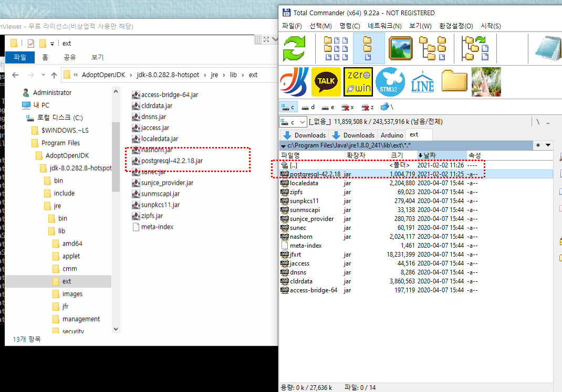The height and width of the screenshot is (392, 562).
Task: Click the directory tree view icon in Total Commander
Action: point(433,48)
